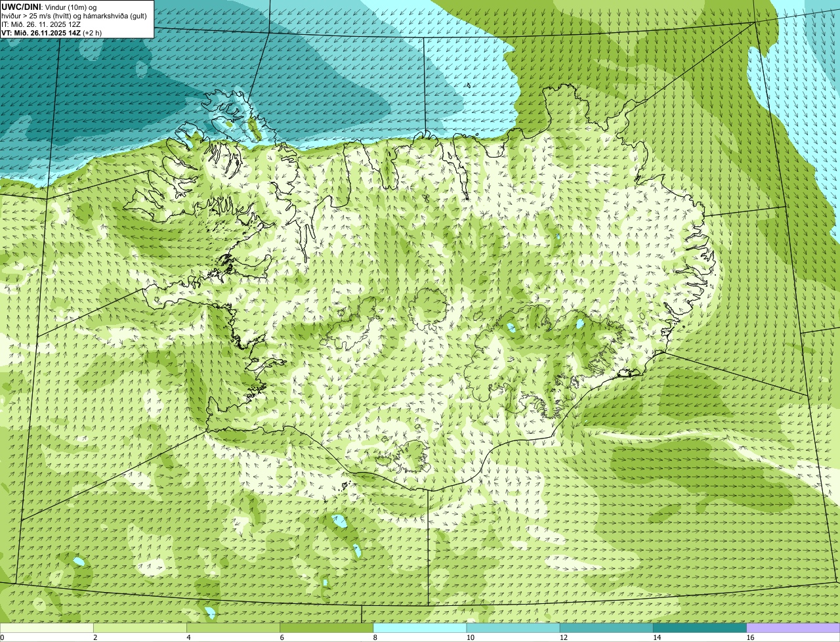The height and width of the screenshot is (642, 840).
Task: Select the pale yellow 0–2 color bar segment
Action: pyautogui.click(x=47, y=628)
